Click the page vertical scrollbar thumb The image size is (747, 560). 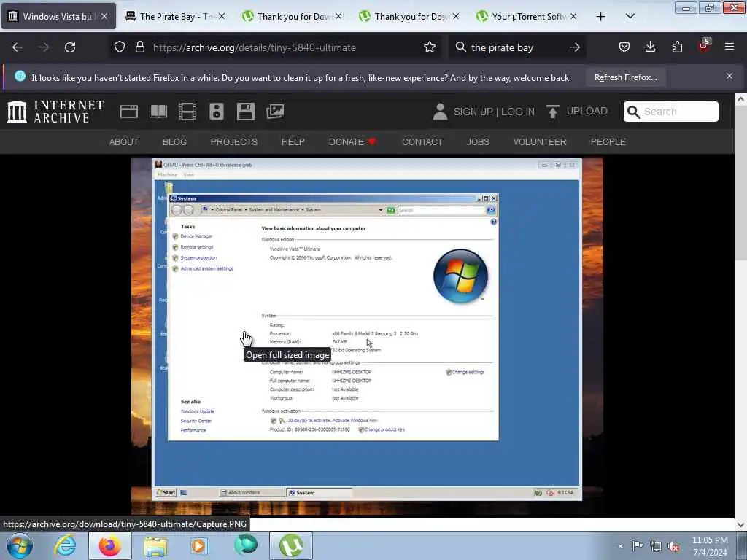tap(741, 184)
